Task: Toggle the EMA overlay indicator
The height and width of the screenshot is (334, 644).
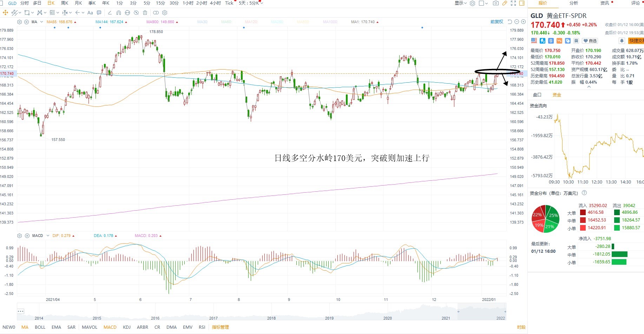Action: pos(56,327)
